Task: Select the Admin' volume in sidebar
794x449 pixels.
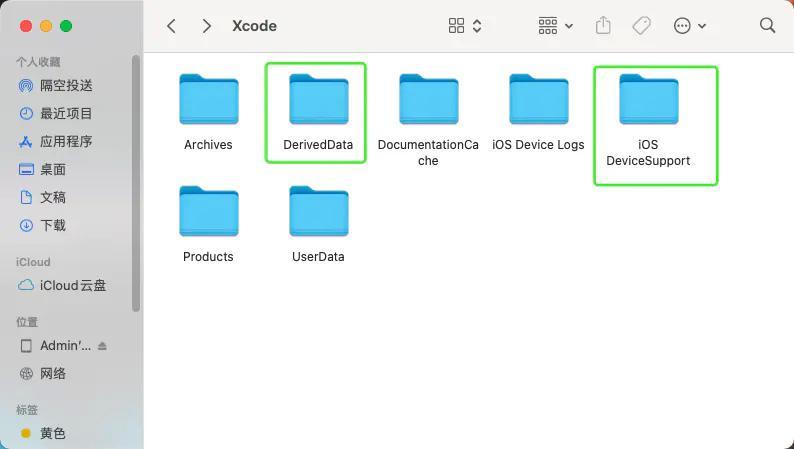Action: (x=56, y=346)
